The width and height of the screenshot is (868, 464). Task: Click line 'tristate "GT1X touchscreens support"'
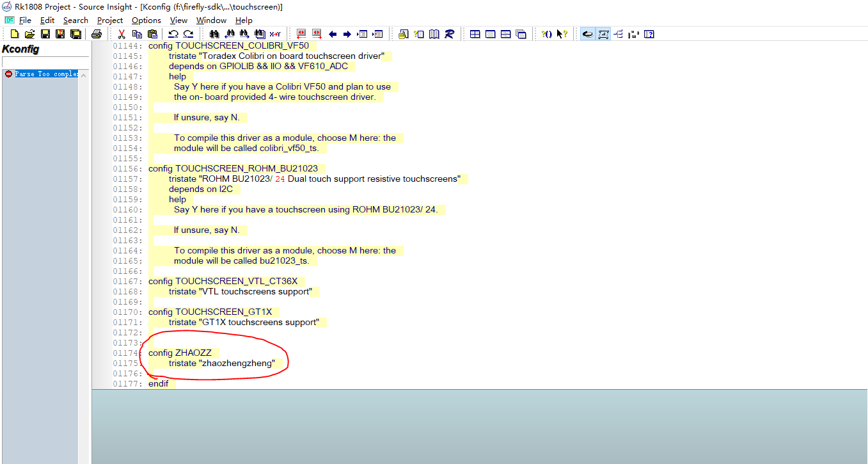[x=244, y=323]
